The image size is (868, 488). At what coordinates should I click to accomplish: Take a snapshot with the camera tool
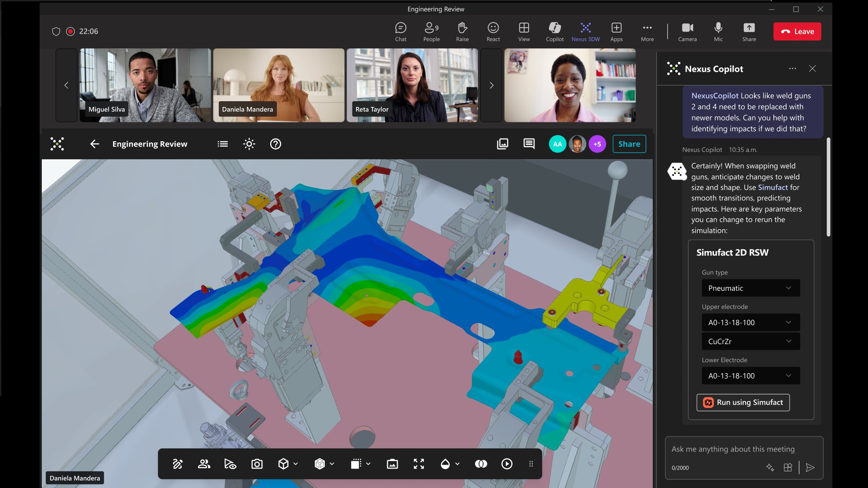[x=257, y=464]
